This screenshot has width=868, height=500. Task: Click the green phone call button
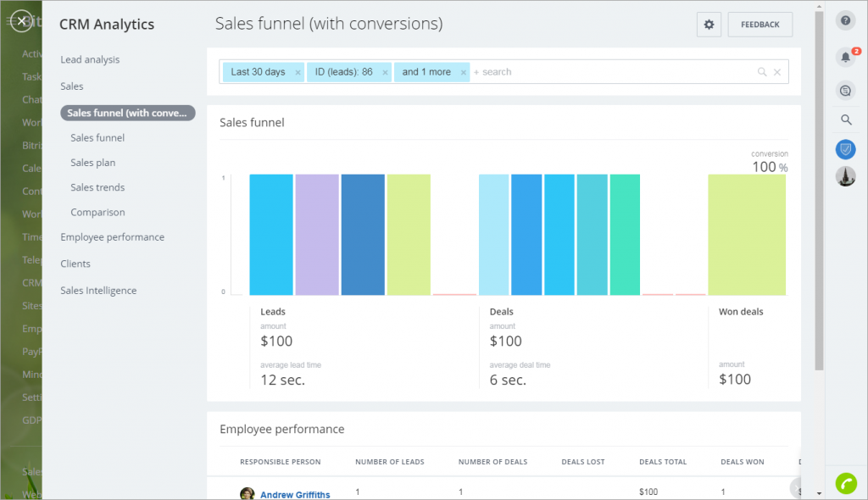click(845, 483)
